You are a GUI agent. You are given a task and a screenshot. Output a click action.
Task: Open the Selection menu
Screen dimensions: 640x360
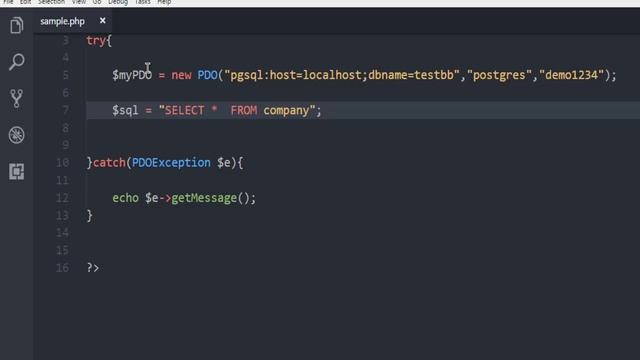point(51,2)
